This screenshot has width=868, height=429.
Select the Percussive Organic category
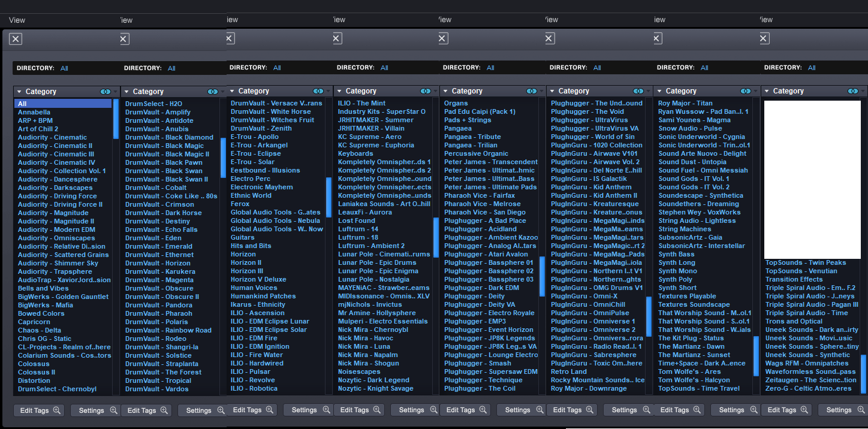coord(476,153)
